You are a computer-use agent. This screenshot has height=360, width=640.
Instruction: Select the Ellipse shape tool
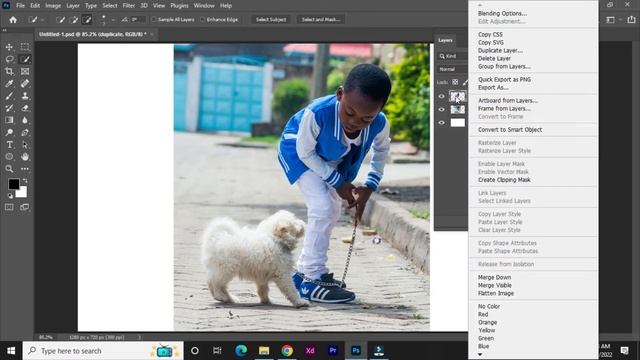click(9, 157)
